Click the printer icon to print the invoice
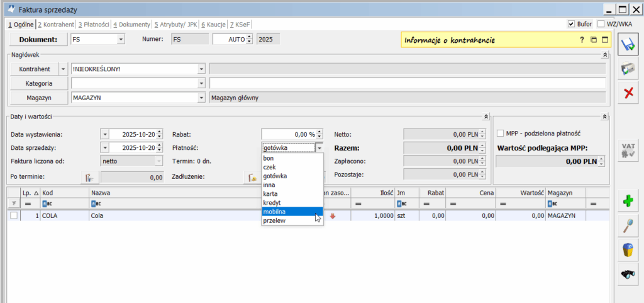 pos(627,69)
